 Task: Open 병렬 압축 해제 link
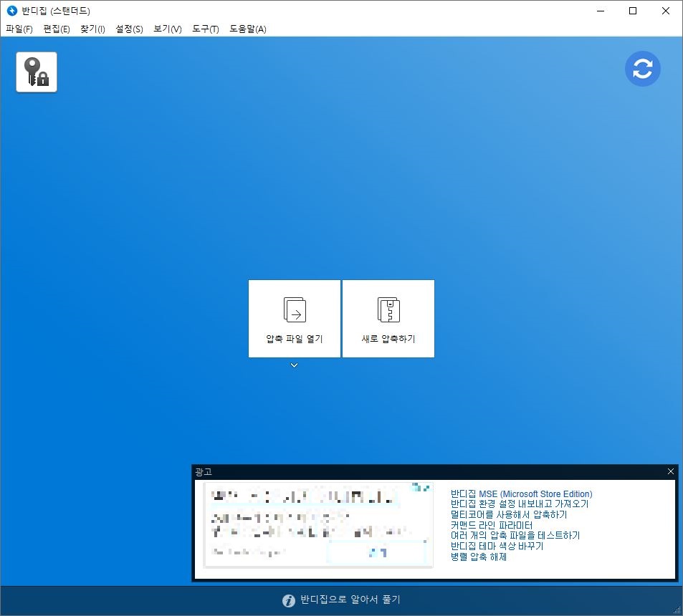pyautogui.click(x=479, y=557)
